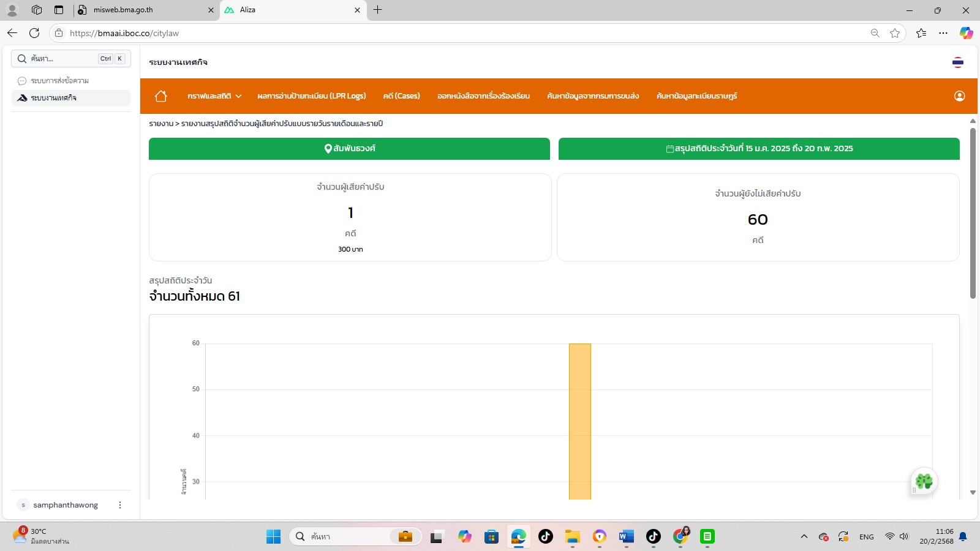Click ค้นหาข้อมูลทะเบียนราษฎร์ navigation link
Image resolution: width=980 pixels, height=551 pixels.
pos(696,96)
